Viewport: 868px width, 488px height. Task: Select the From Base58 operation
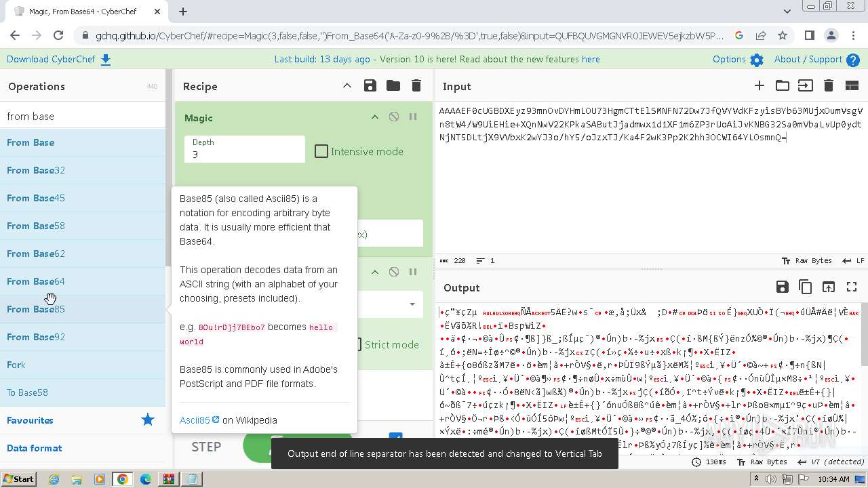[x=83, y=226]
